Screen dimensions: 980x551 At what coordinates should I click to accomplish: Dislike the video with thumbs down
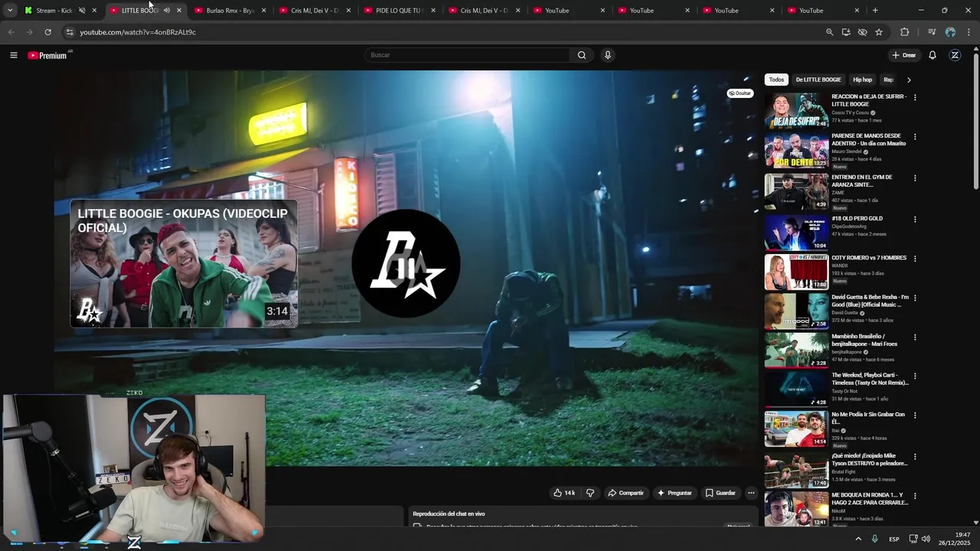point(590,493)
